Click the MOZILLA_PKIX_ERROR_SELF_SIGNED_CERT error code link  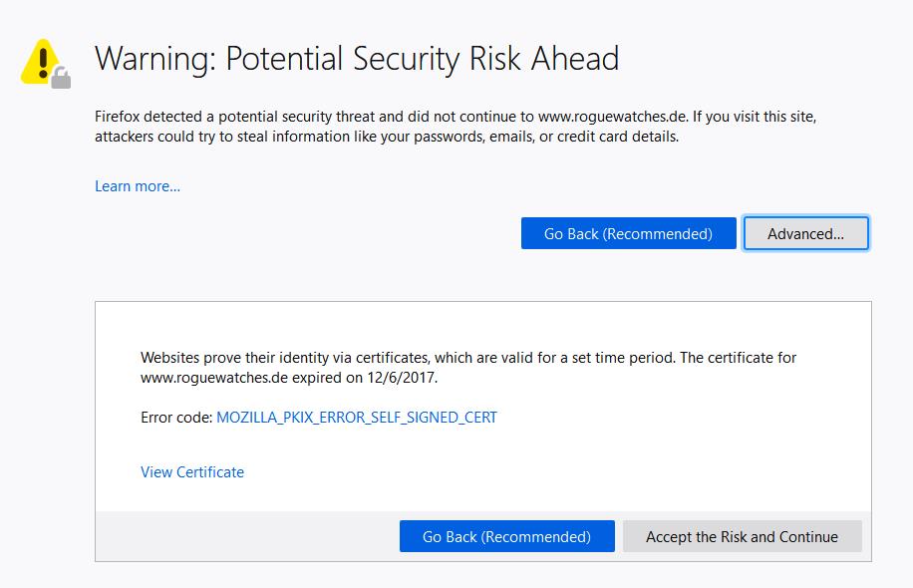click(357, 418)
